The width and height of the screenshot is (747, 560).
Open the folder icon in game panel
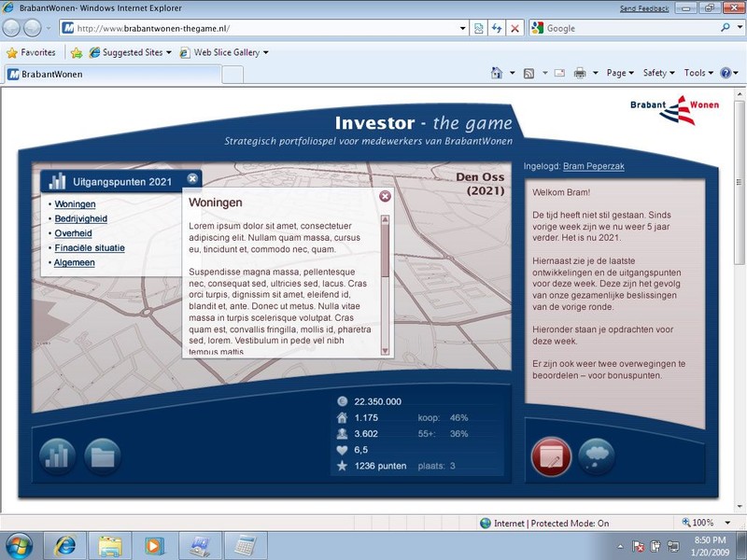[103, 456]
